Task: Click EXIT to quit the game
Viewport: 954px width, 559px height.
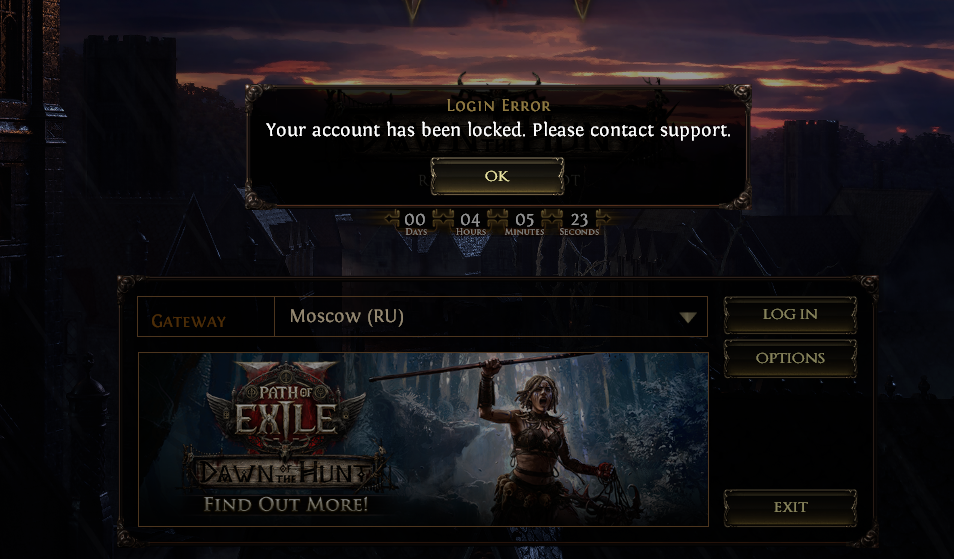Action: pyautogui.click(x=790, y=507)
